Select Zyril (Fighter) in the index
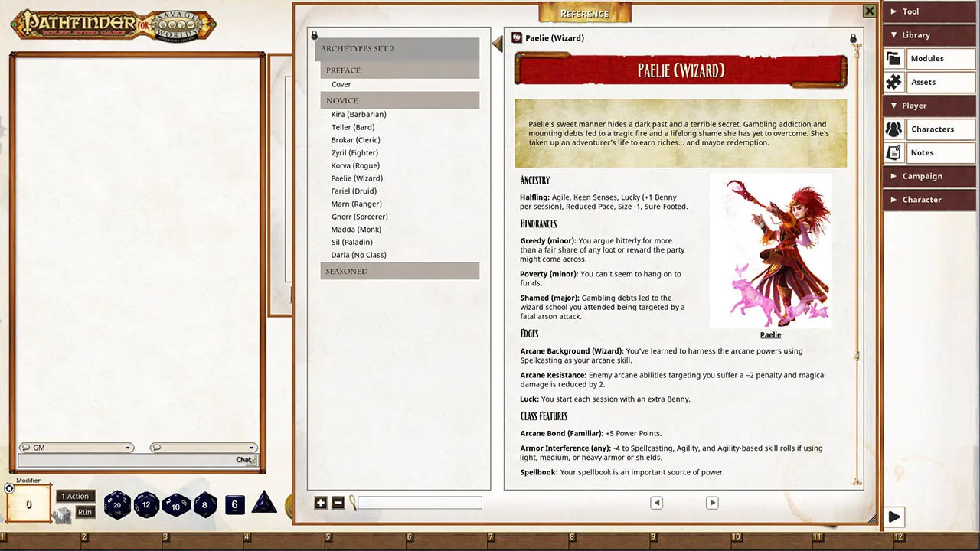Screen dimensions: 980x551 (354, 153)
